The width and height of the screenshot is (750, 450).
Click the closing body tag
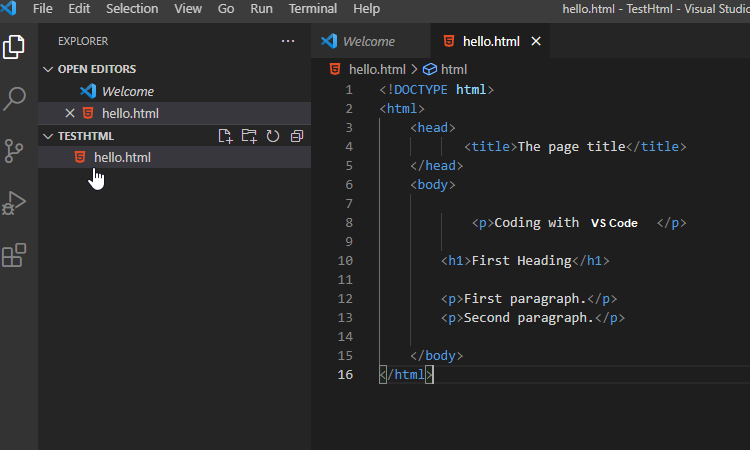click(436, 356)
